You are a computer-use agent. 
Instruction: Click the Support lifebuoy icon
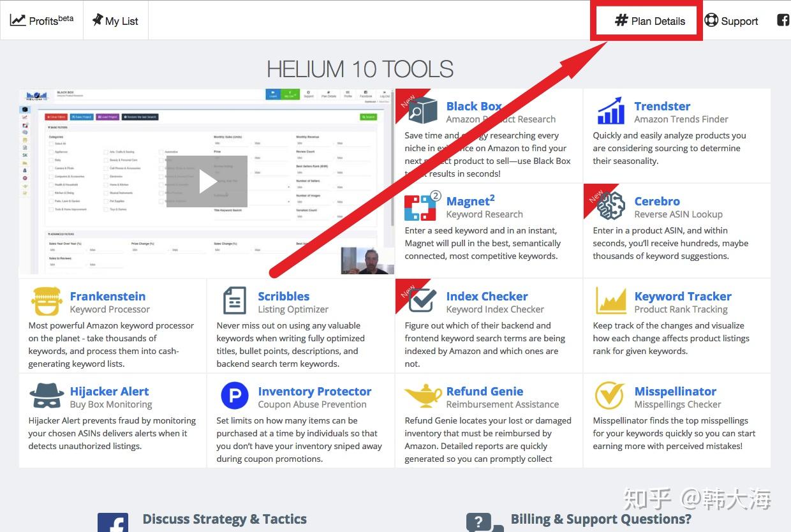[711, 20]
